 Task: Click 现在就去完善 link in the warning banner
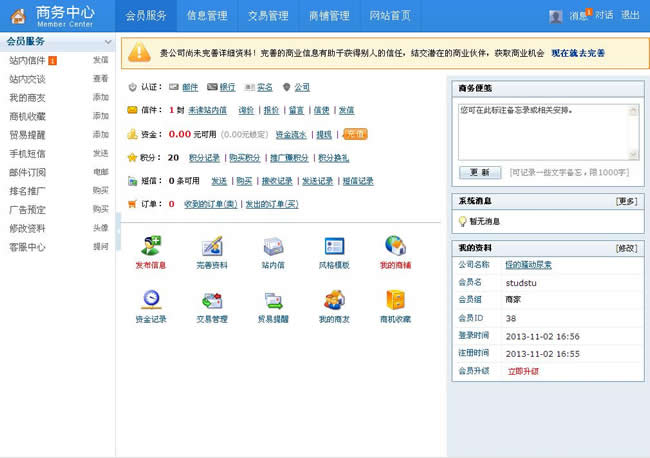[577, 53]
